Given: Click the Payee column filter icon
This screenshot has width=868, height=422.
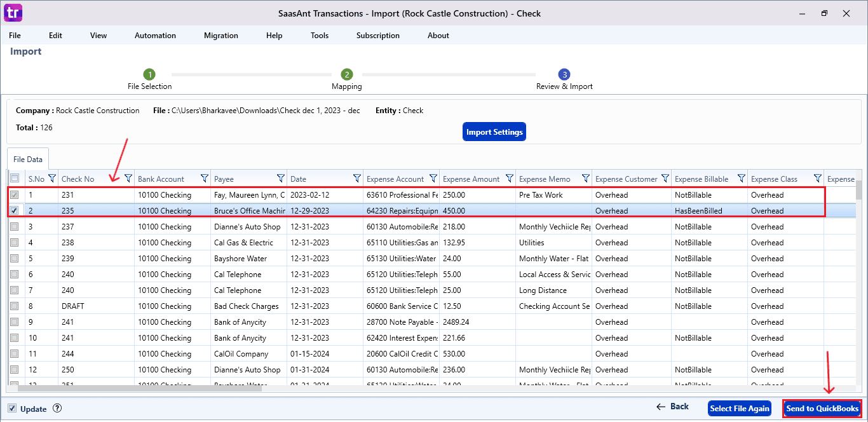Looking at the screenshot, I should pos(280,179).
